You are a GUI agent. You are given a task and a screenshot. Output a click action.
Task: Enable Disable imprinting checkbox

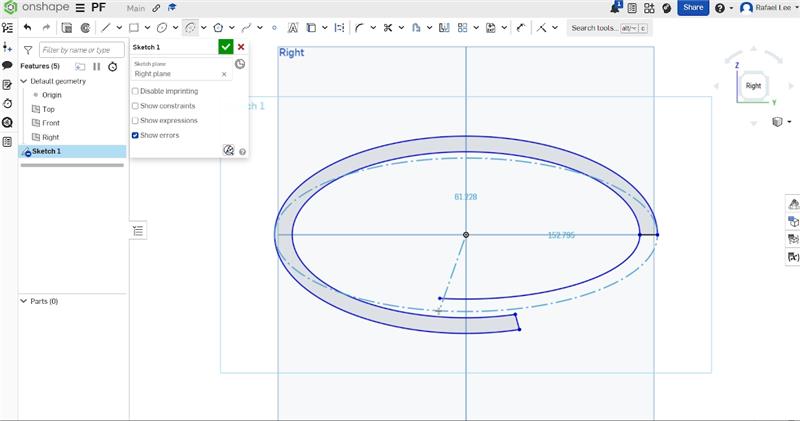coord(135,91)
